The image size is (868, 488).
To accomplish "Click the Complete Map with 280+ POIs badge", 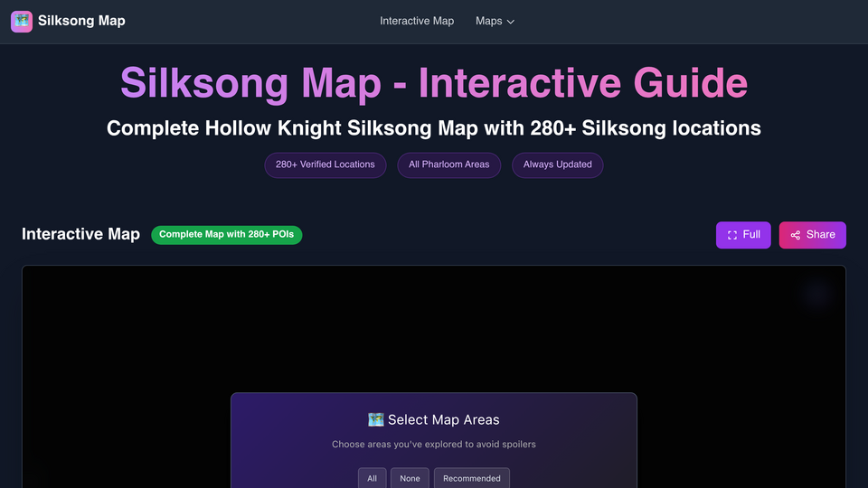I will click(226, 235).
